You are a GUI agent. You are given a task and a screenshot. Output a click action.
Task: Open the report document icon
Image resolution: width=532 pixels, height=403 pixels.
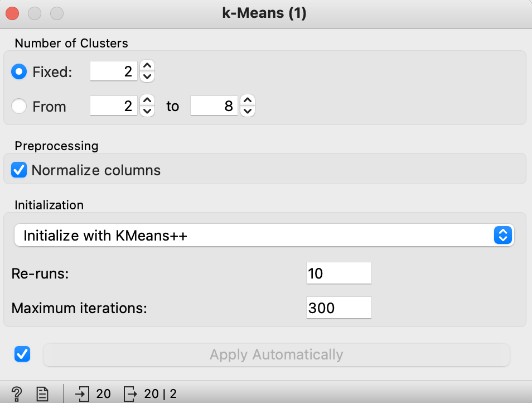pyautogui.click(x=42, y=394)
